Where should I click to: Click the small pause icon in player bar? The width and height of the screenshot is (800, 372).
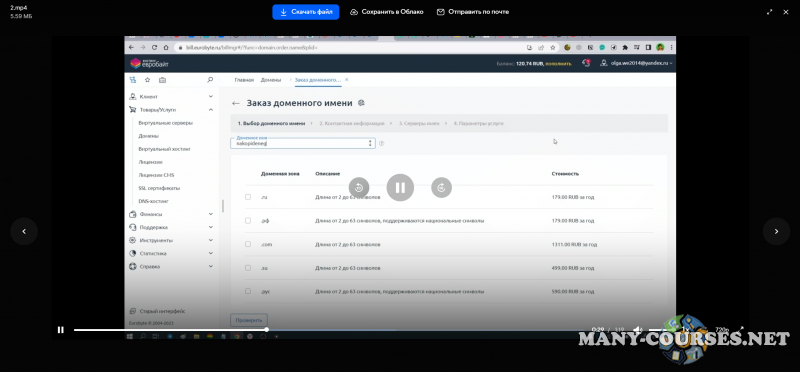tap(61, 330)
